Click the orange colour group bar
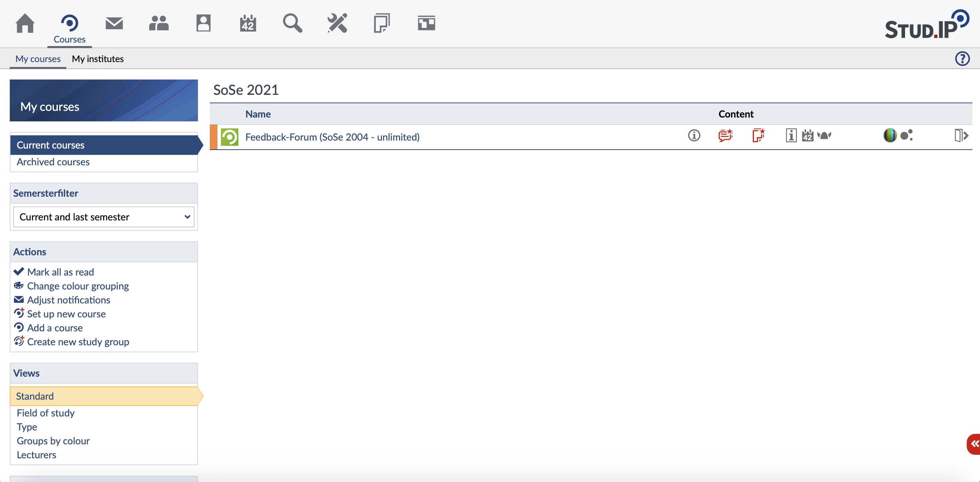 (213, 137)
